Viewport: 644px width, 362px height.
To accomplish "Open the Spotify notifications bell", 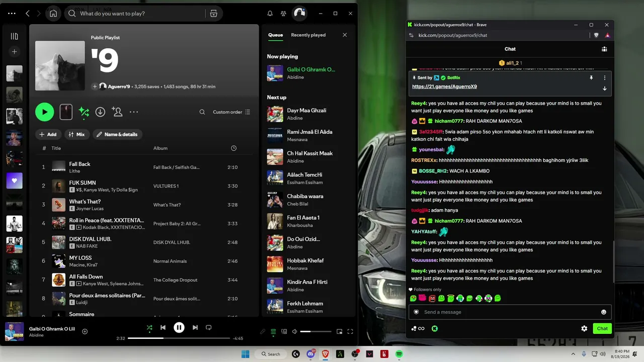I will tap(270, 14).
